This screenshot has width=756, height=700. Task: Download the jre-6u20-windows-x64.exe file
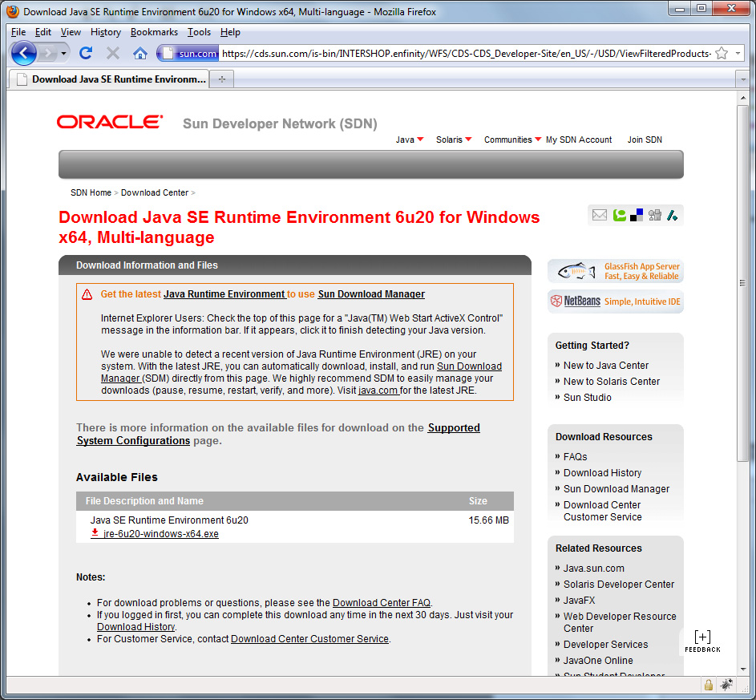coord(160,534)
